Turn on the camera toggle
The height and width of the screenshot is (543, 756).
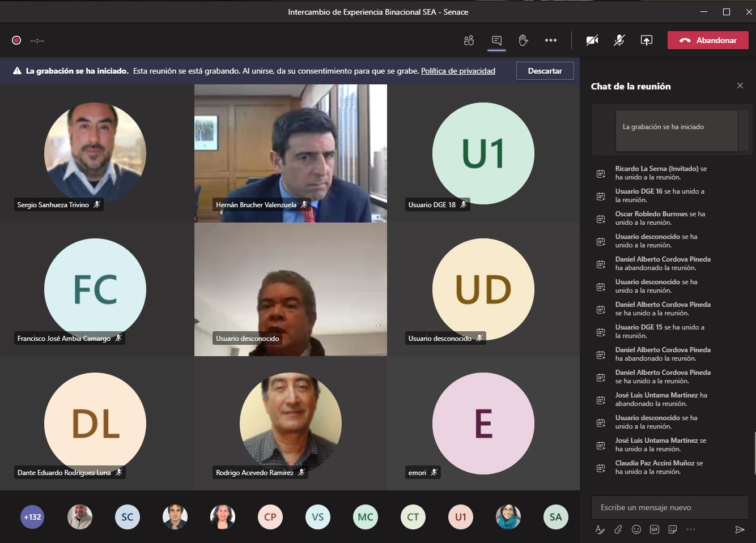(592, 40)
